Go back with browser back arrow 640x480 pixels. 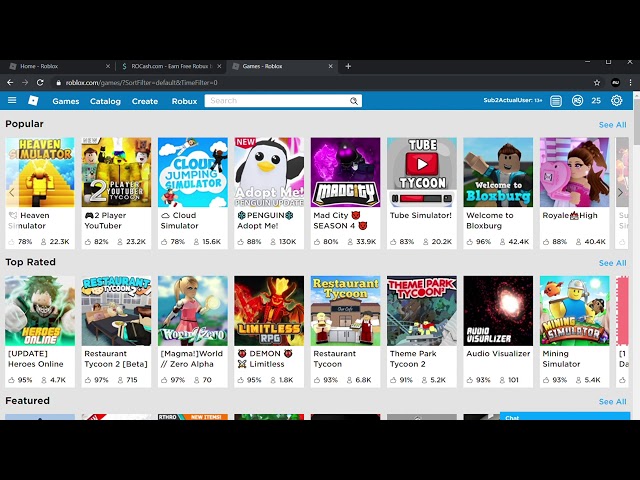coord(10,82)
